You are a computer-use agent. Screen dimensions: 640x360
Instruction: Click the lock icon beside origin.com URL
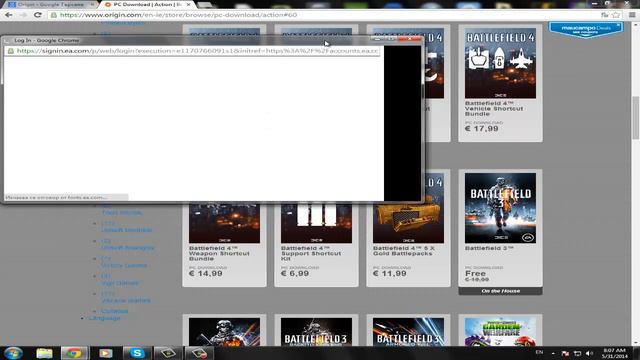(x=53, y=15)
